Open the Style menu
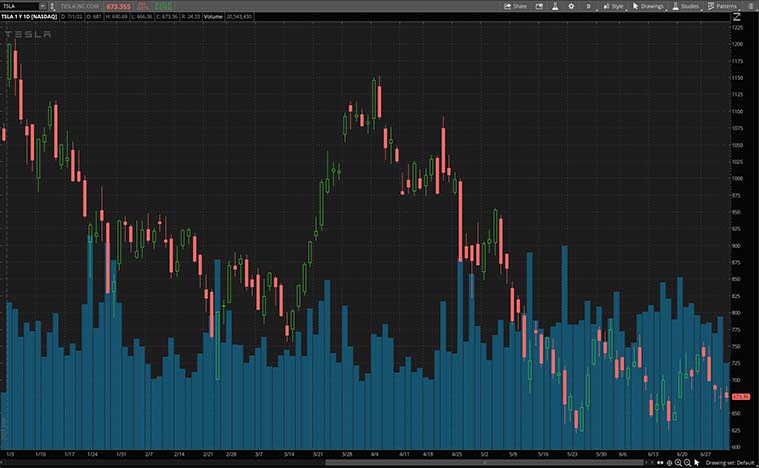This screenshot has height=468, width=759. pos(614,6)
